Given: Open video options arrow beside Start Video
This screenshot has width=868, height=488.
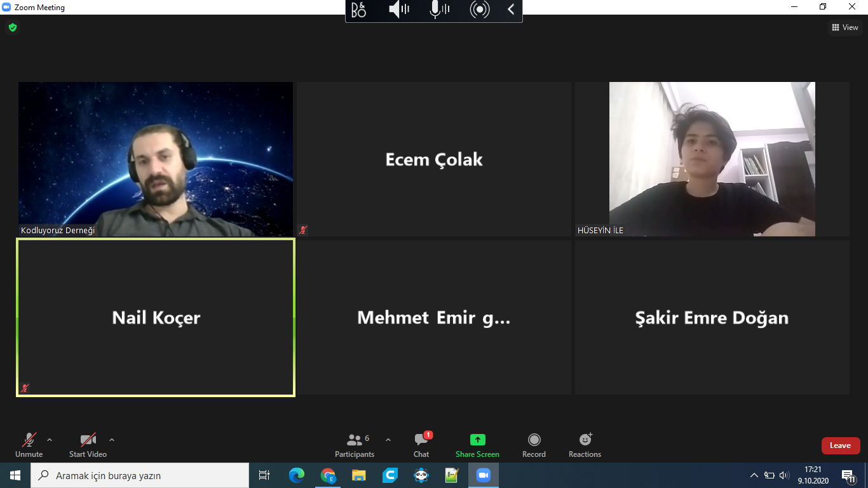Looking at the screenshot, I should tap(112, 440).
